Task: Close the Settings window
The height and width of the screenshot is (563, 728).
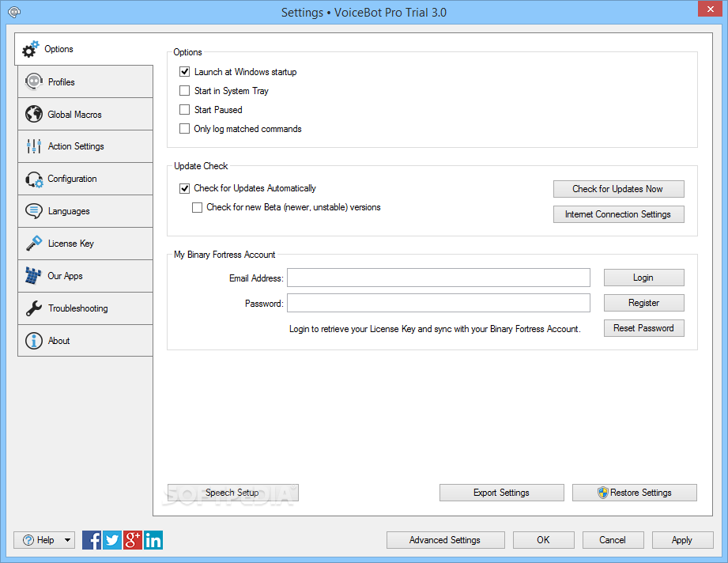Action: (x=711, y=9)
